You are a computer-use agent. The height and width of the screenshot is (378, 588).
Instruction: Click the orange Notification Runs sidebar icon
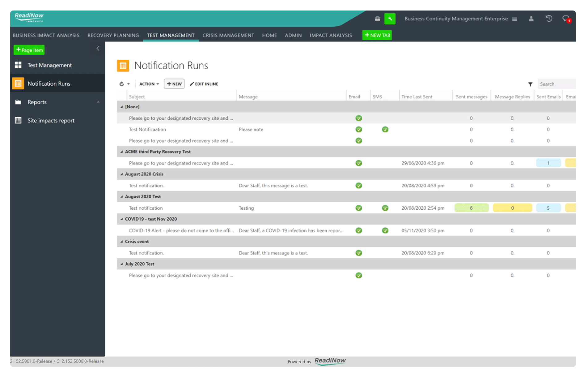(x=18, y=84)
